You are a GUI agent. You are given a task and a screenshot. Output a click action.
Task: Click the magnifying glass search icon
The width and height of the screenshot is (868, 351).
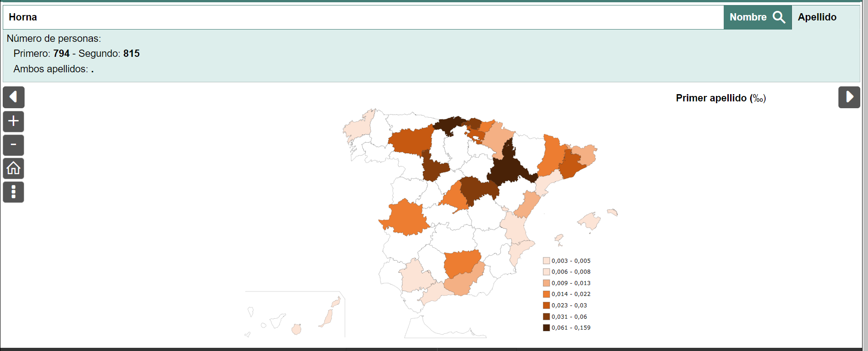[779, 17]
